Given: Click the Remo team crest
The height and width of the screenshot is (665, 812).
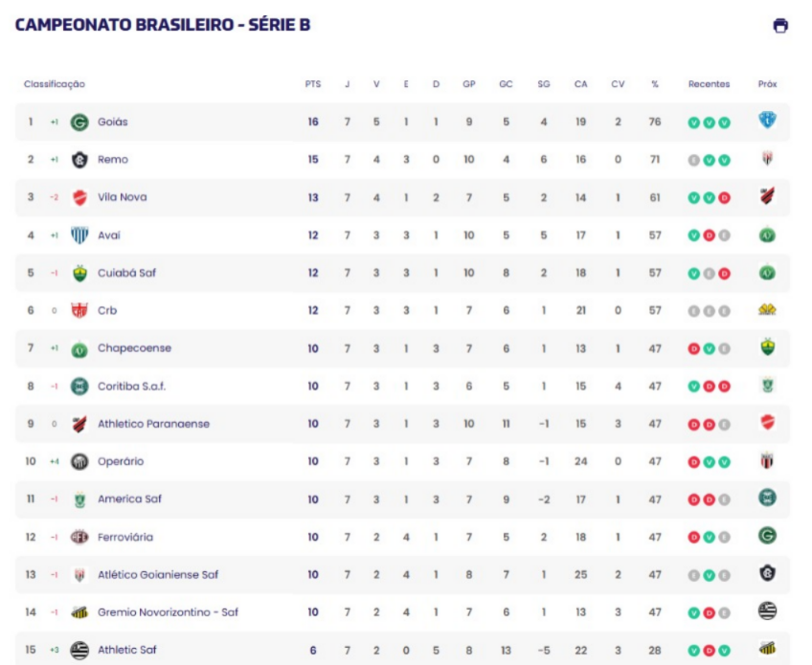Looking at the screenshot, I should [79, 160].
